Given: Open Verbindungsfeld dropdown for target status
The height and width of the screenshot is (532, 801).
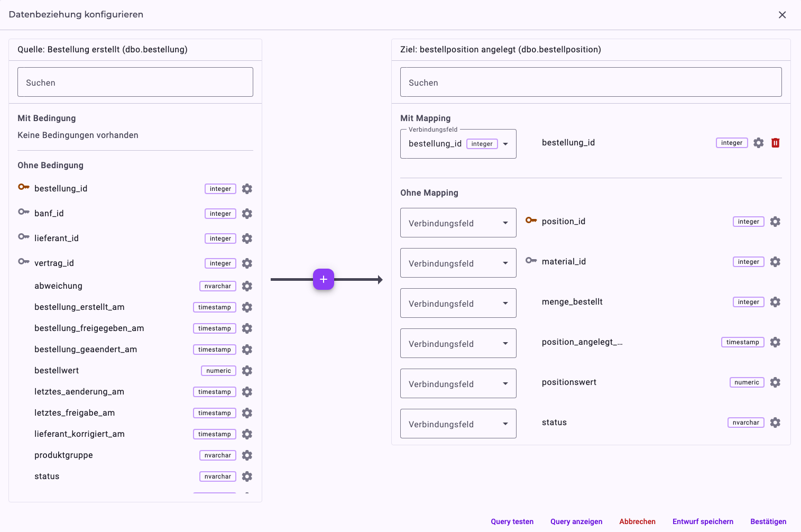Looking at the screenshot, I should [x=458, y=424].
